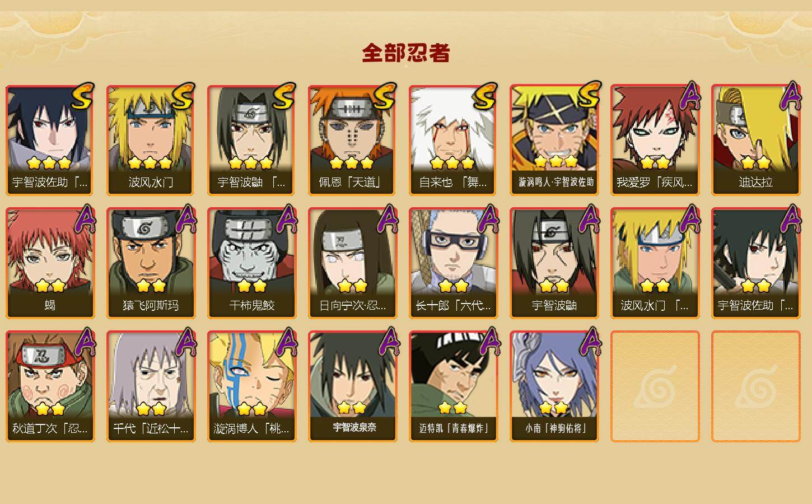812x504 pixels.
Task: Click the A rank badge on 迪达拉
Action: click(x=790, y=95)
